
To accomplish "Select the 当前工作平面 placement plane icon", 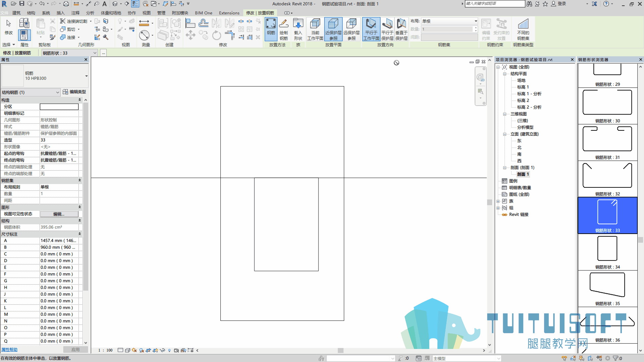I will (x=315, y=29).
